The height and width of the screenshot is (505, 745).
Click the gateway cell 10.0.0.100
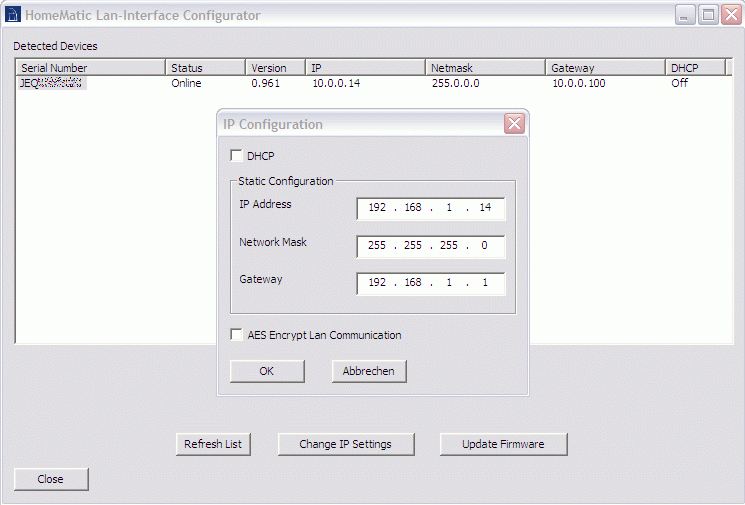[579, 83]
